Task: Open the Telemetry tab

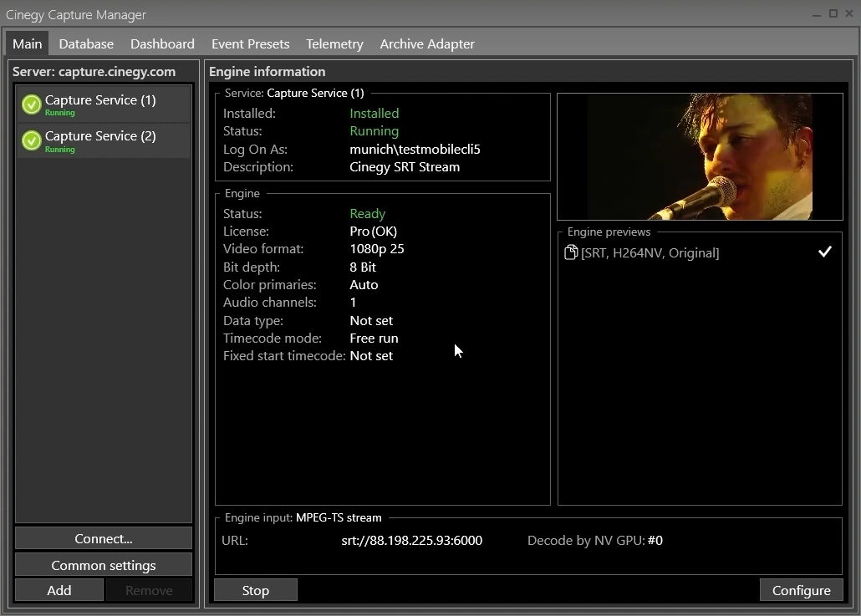Action: click(x=334, y=44)
